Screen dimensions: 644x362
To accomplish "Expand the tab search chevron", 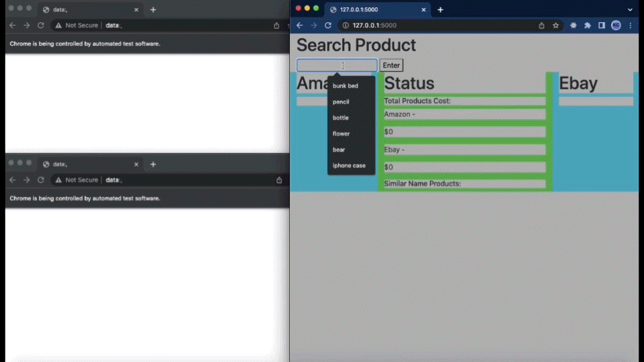I will coord(630,9).
